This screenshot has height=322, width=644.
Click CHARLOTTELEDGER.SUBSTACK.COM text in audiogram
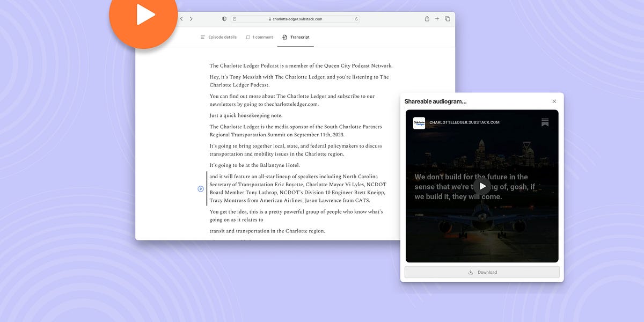(x=465, y=122)
